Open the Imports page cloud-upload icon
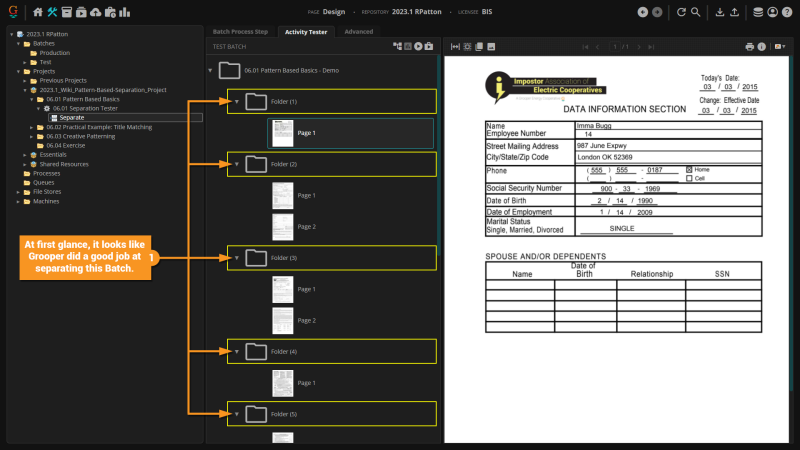 click(95, 12)
